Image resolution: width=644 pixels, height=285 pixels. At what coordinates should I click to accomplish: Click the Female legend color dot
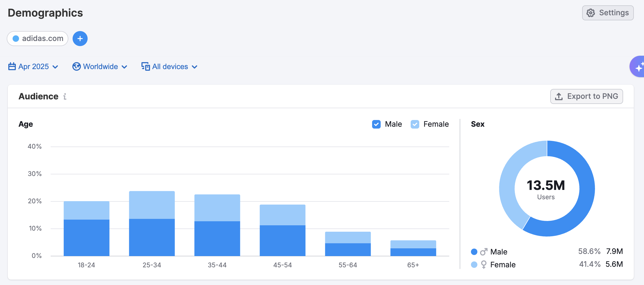[474, 265]
